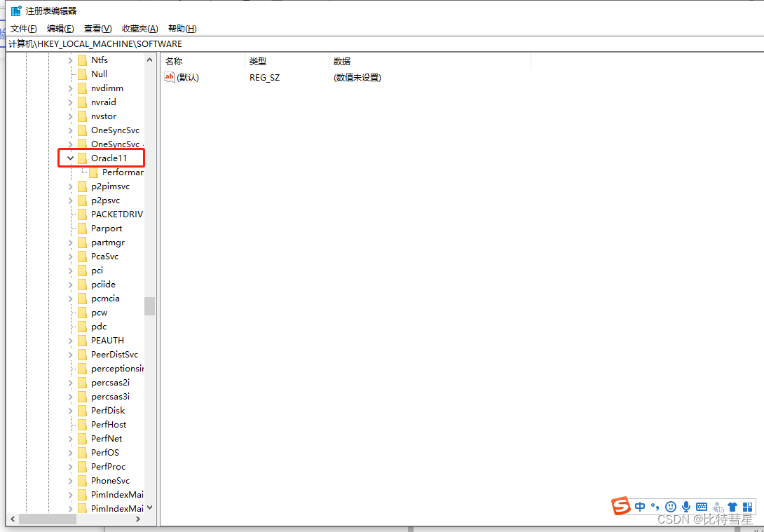Click the IME microphone voice input icon
Viewport: 764px width, 532px height.
click(x=686, y=507)
